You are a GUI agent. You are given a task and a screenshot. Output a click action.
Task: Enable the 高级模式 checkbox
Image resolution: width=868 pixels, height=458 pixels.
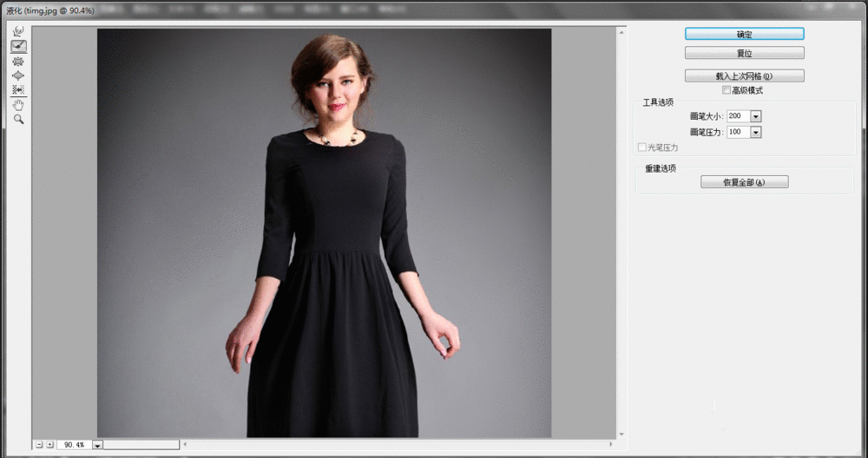click(x=727, y=90)
